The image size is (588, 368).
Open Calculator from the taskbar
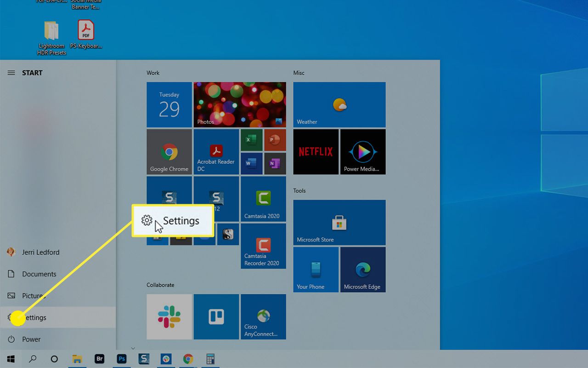[210, 359]
